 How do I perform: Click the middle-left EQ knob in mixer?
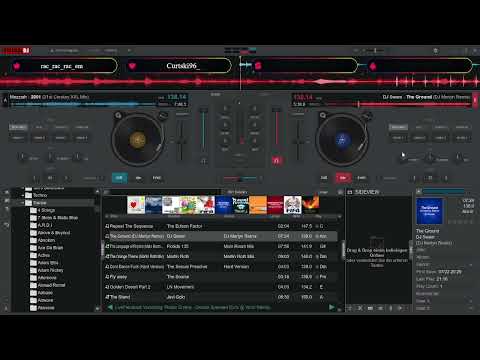(225, 125)
